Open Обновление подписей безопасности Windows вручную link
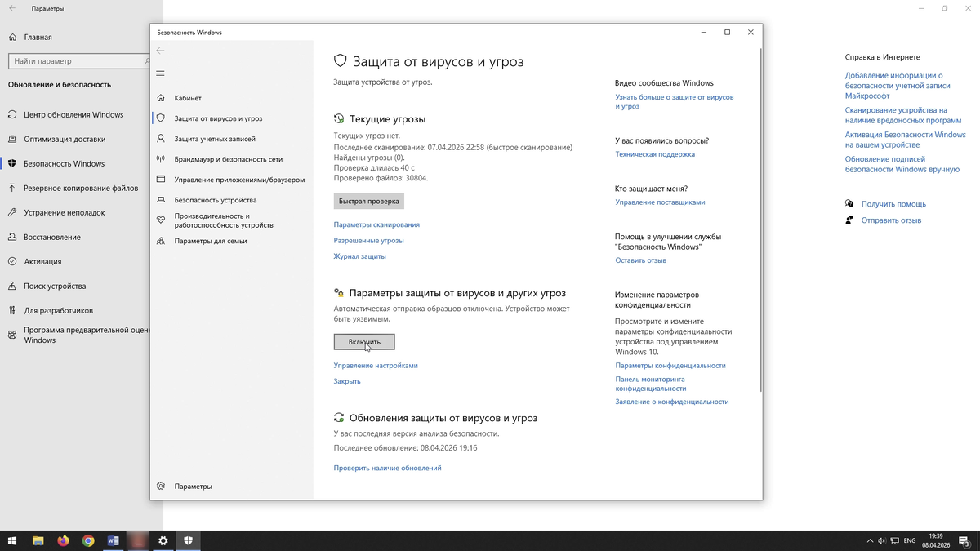Image resolution: width=980 pixels, height=551 pixels. (x=902, y=164)
